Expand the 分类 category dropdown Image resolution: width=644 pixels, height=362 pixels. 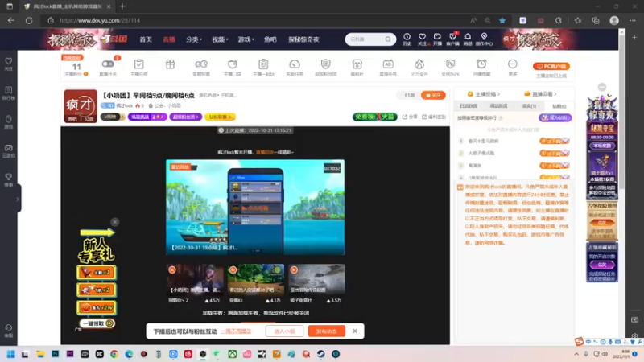(194, 39)
